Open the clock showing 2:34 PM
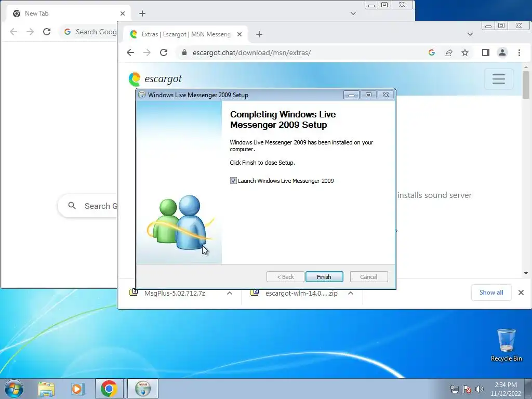Viewport: 532px width, 399px height. [506, 389]
